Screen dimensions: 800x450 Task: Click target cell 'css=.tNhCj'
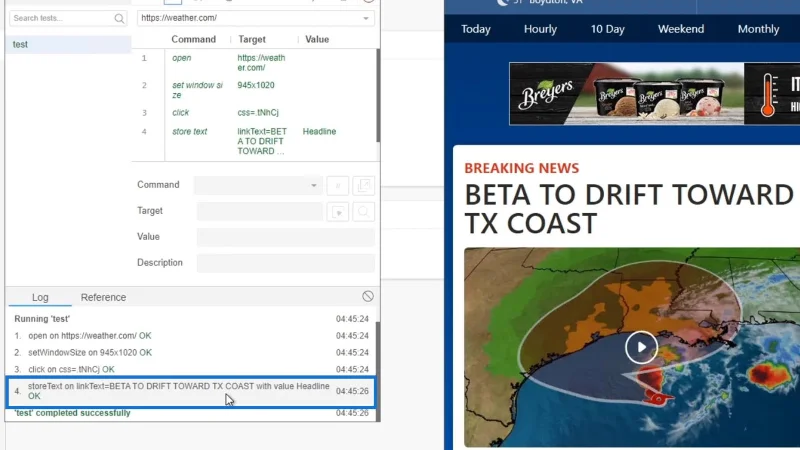[x=258, y=112]
